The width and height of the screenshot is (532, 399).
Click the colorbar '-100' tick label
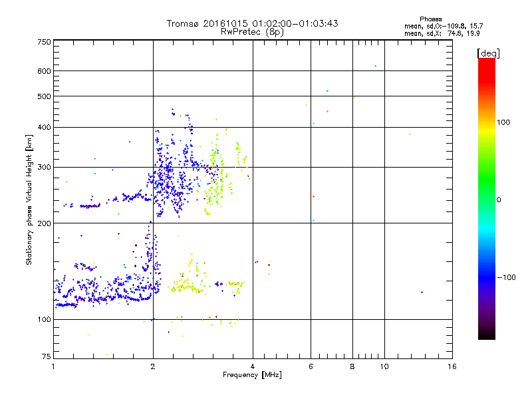[x=506, y=277]
